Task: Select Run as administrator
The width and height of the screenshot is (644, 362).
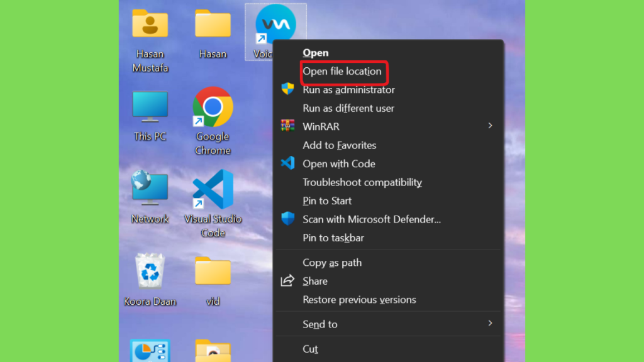Action: [348, 90]
